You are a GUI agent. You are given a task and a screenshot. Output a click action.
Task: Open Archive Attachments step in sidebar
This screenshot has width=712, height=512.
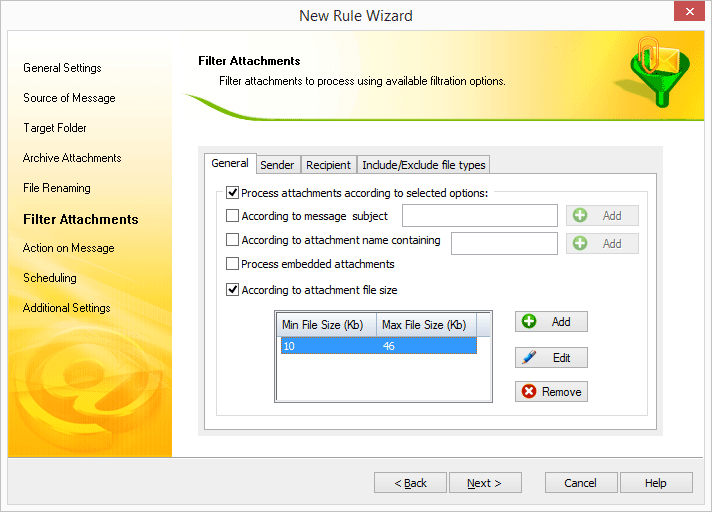(x=72, y=158)
